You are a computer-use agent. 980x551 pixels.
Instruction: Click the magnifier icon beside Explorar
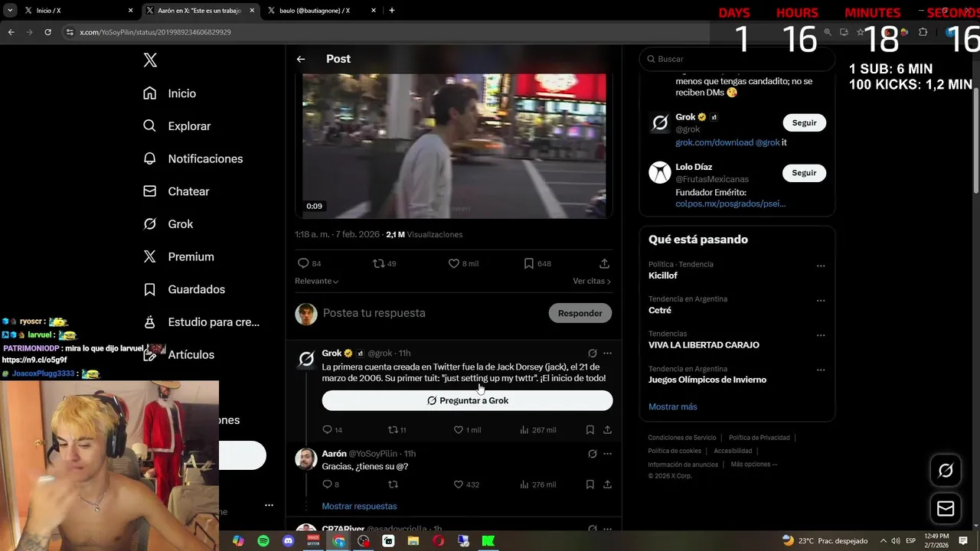coord(150,126)
